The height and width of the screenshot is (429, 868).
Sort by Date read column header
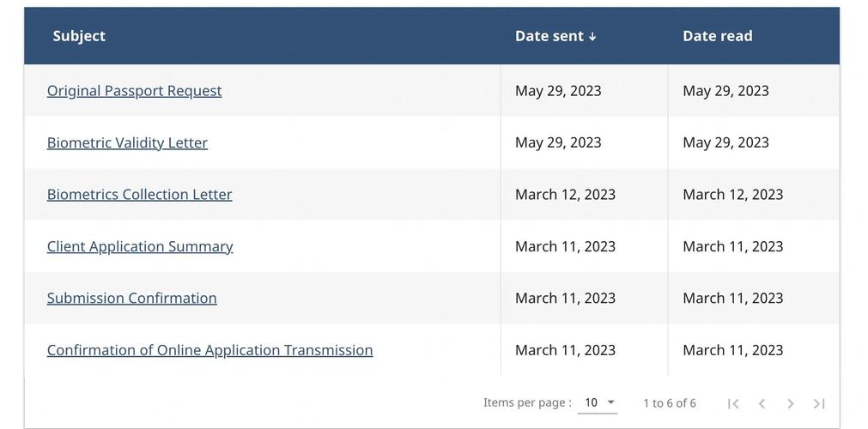click(717, 36)
